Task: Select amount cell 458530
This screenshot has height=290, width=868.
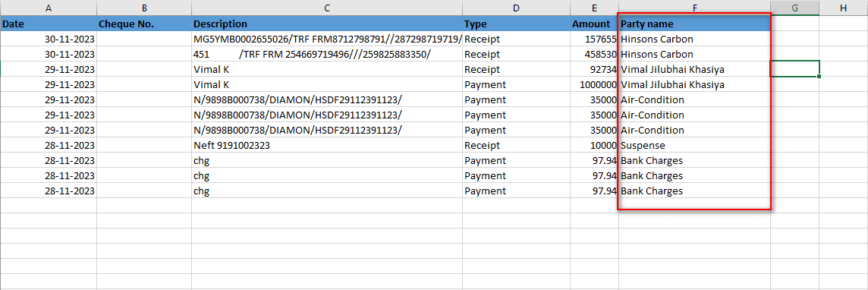Action: [x=595, y=54]
